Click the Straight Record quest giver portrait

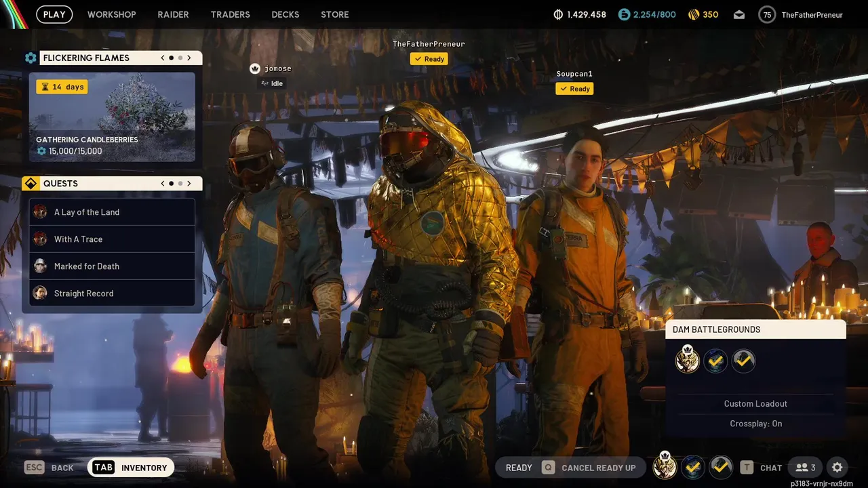[40, 293]
